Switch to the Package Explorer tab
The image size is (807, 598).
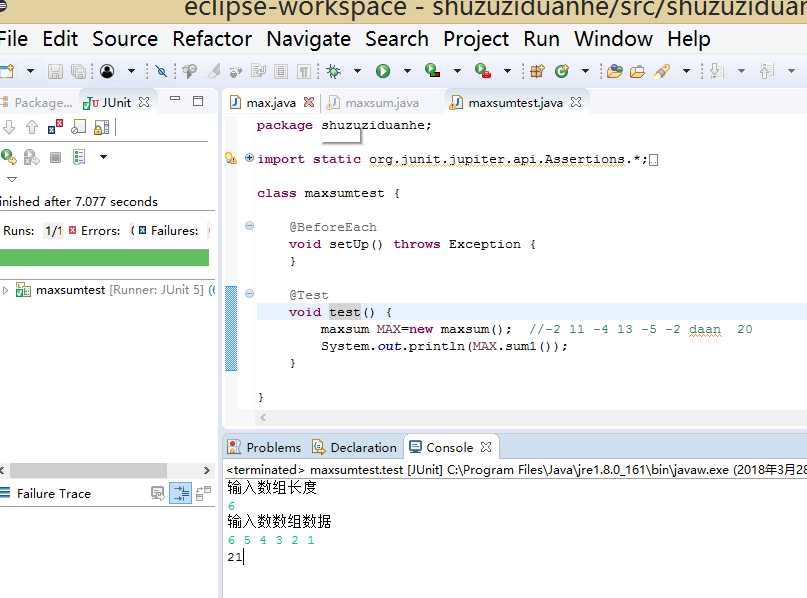click(x=36, y=103)
